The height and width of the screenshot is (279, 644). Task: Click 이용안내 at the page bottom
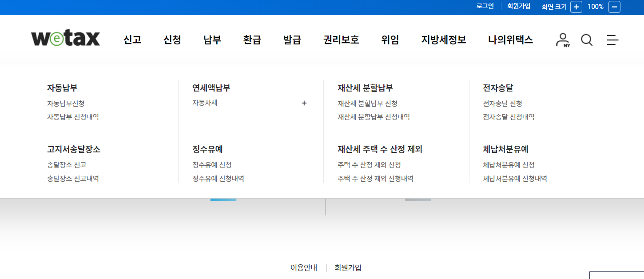(x=303, y=267)
